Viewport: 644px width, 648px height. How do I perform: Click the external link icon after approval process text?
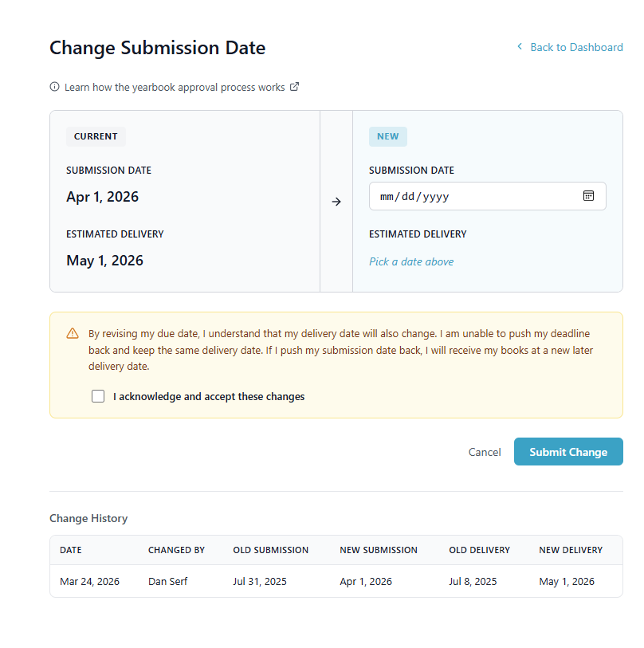coord(294,87)
